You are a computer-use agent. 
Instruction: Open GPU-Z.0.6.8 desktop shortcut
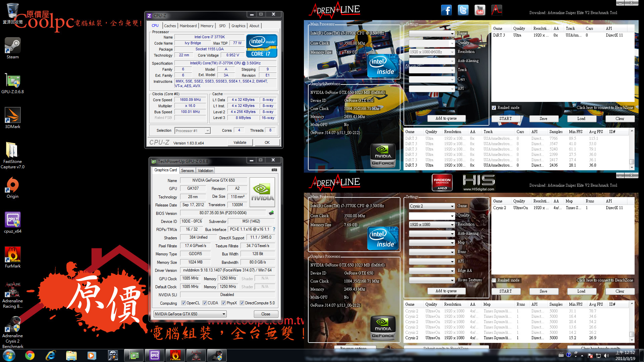(x=12, y=83)
